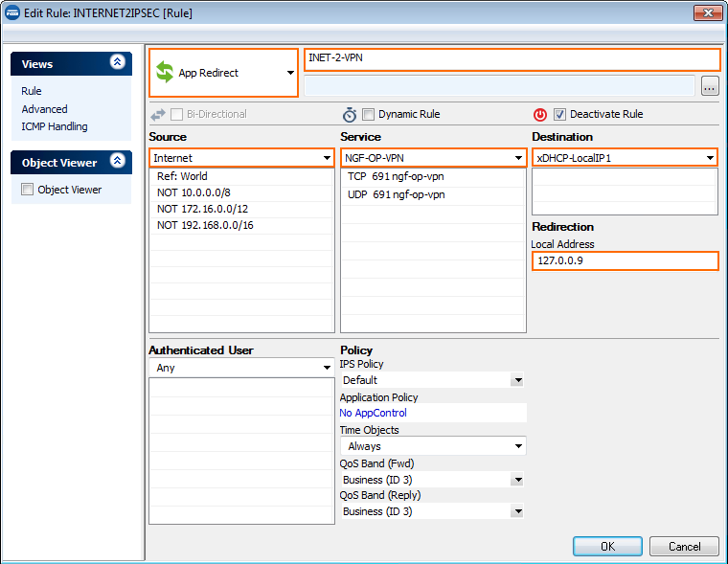Viewport: 728px width, 564px height.
Task: Switch to the ICMP Handling view
Action: pos(55,126)
